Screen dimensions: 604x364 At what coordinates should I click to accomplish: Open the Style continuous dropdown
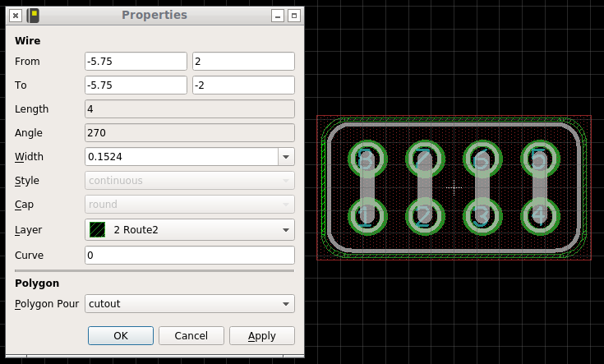coord(190,181)
